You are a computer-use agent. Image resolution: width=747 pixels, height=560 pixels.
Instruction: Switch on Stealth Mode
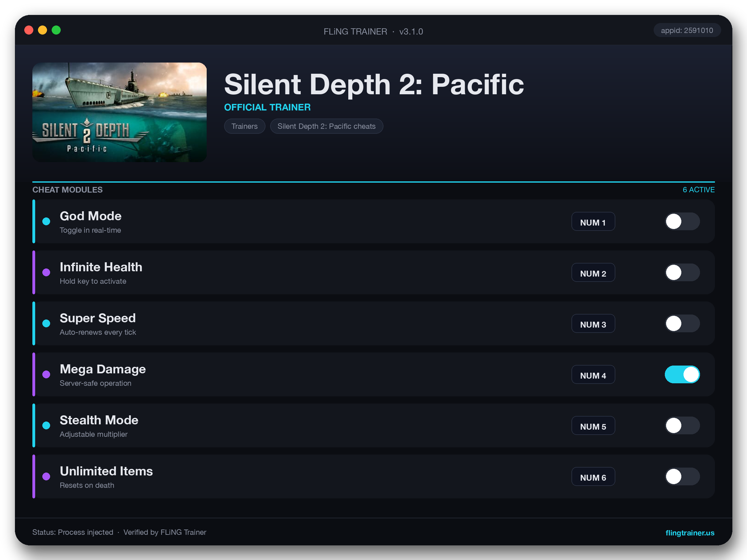pos(682,425)
